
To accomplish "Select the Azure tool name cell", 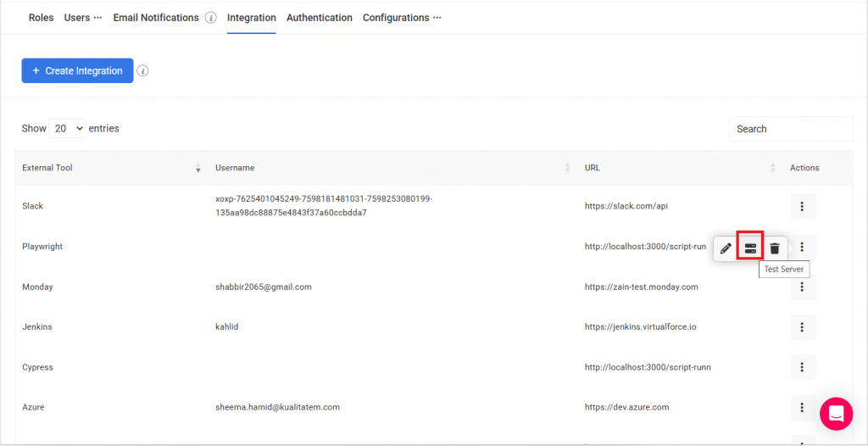I will tap(33, 407).
